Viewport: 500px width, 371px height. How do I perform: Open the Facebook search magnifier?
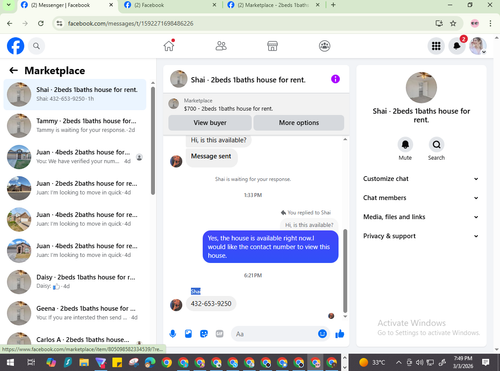36,46
